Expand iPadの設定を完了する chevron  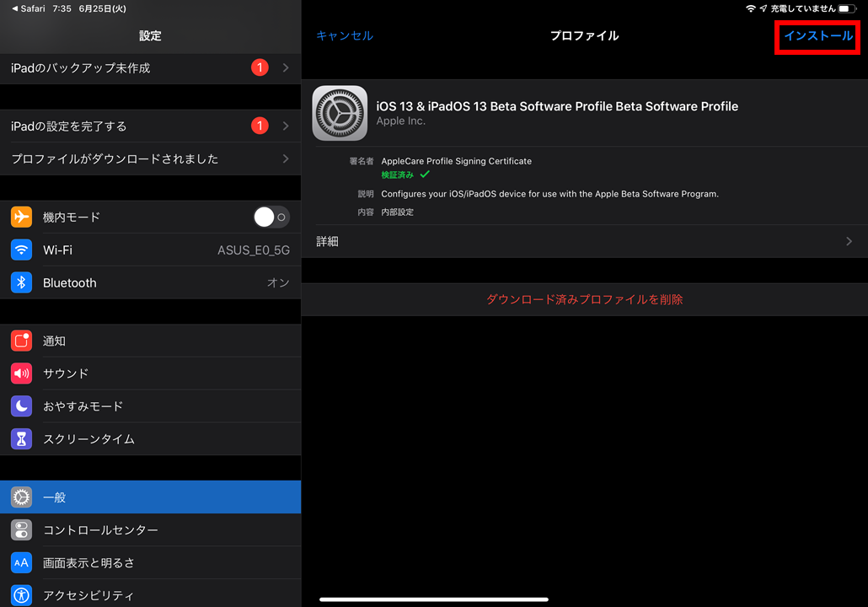[x=286, y=126]
